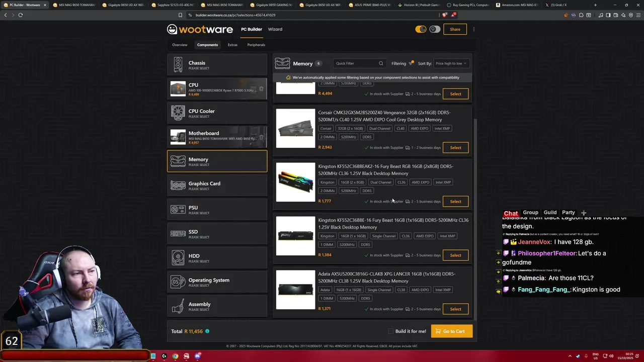Go to the Overview tab
Viewport: 644px width, 362px height.
180,45
